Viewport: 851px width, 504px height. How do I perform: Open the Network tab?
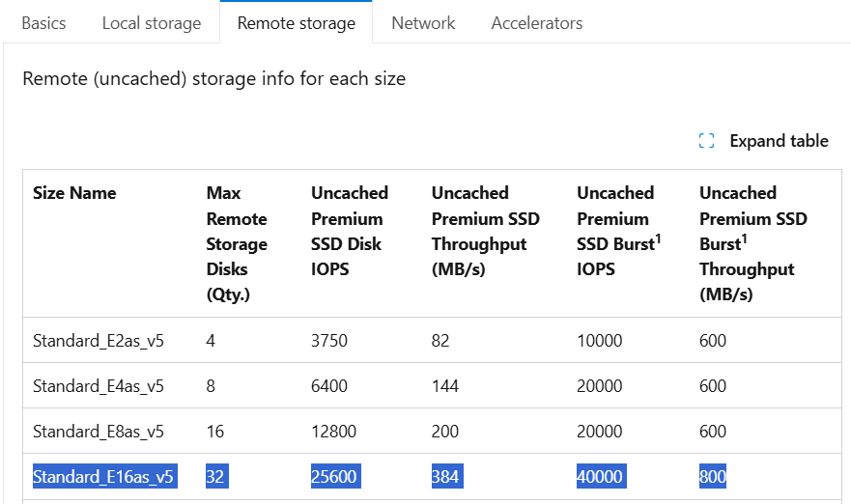[x=423, y=23]
